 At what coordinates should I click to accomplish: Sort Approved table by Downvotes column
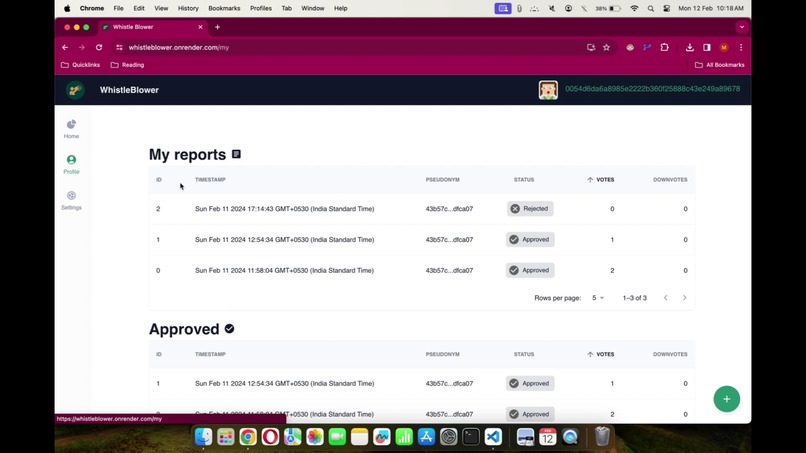(x=670, y=355)
